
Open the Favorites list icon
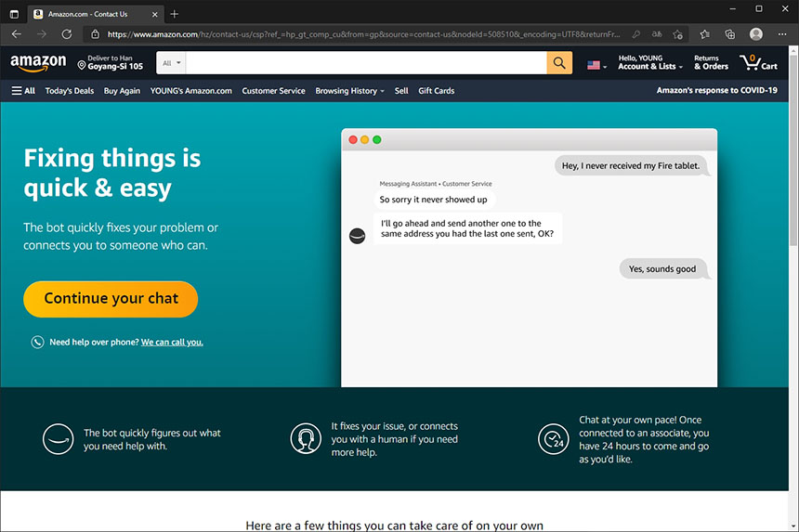[705, 34]
